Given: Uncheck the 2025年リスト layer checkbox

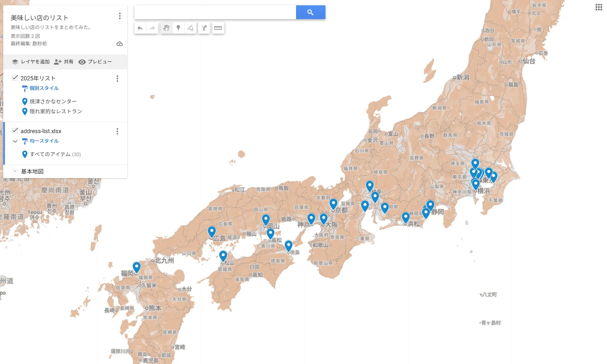Looking at the screenshot, I should [x=15, y=78].
